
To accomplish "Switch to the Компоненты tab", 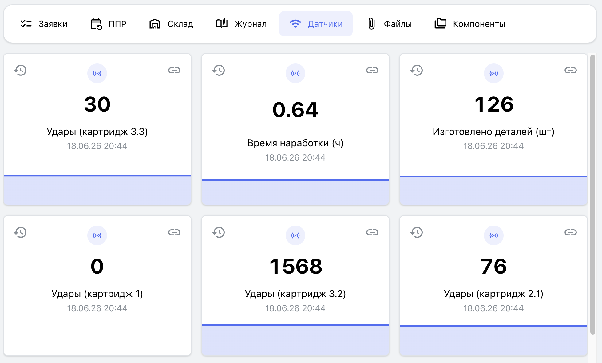I will [470, 24].
